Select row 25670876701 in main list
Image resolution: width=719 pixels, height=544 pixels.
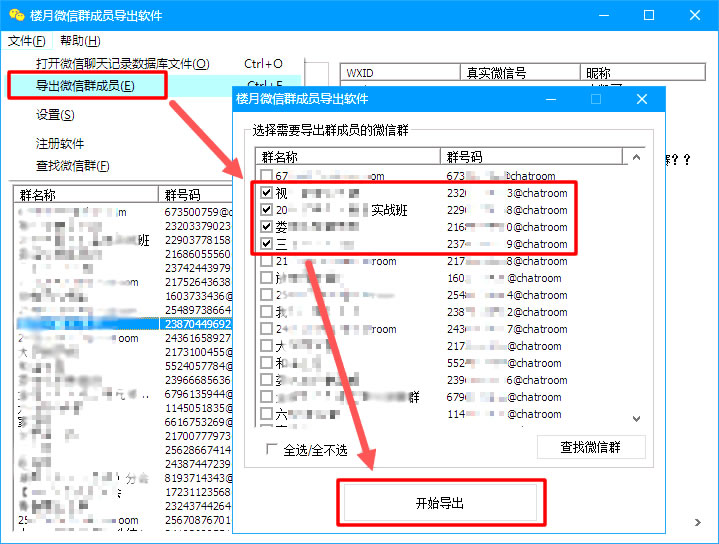click(x=124, y=520)
